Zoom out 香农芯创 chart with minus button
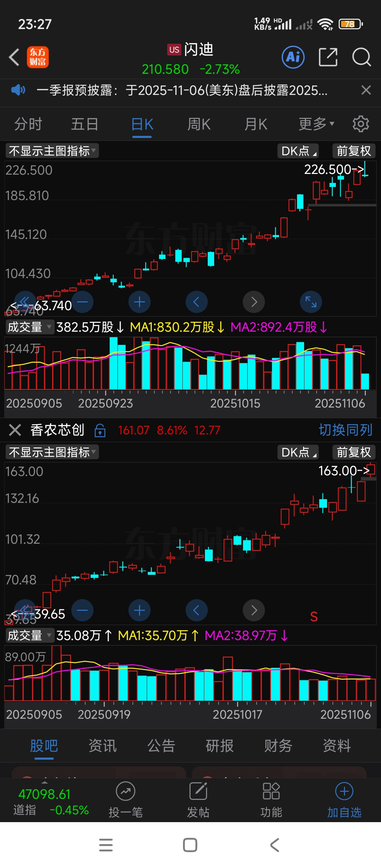The width and height of the screenshot is (381, 868). pyautogui.click(x=82, y=610)
